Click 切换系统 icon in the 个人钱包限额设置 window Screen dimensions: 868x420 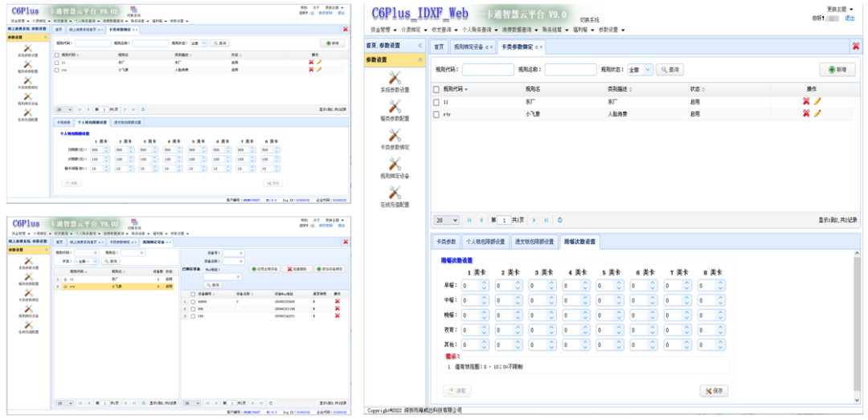tap(134, 11)
